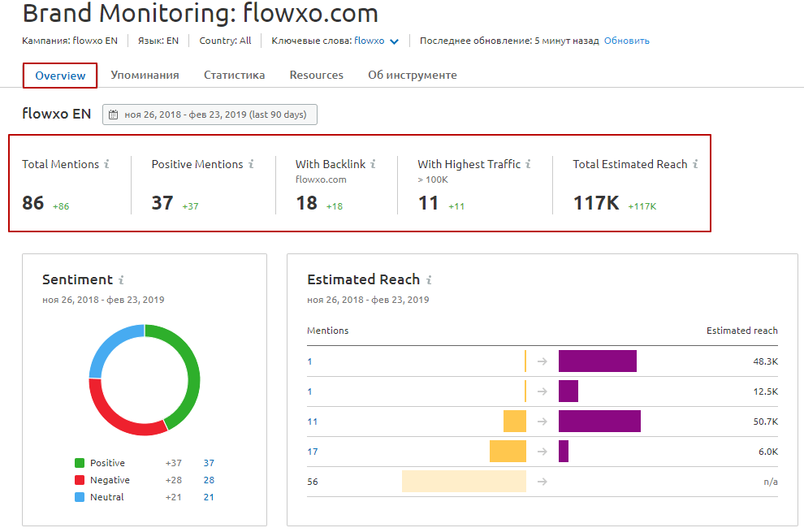Click info icon next to Total Estimated Reach

(695, 164)
